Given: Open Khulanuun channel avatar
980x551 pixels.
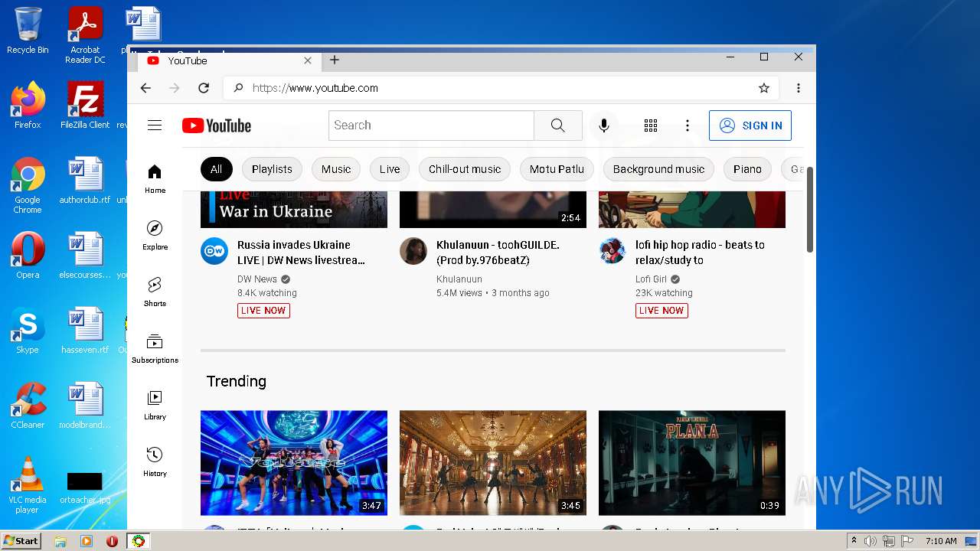Looking at the screenshot, I should (413, 251).
